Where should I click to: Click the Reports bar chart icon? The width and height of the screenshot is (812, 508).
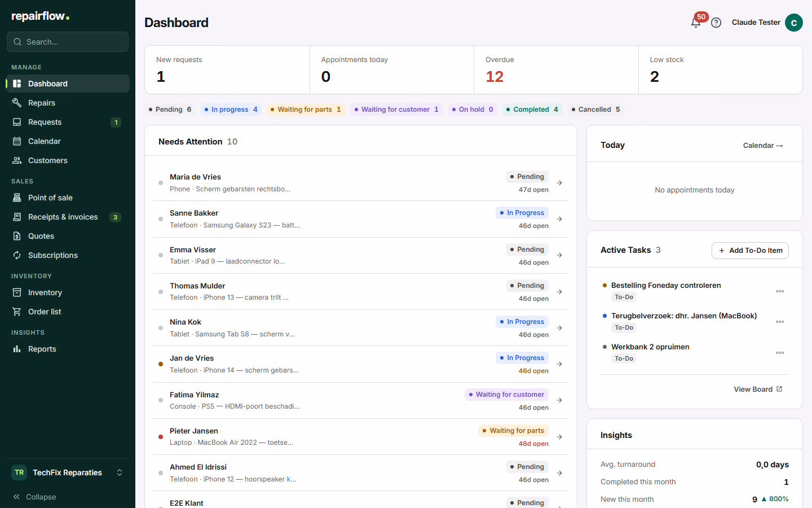tap(17, 349)
